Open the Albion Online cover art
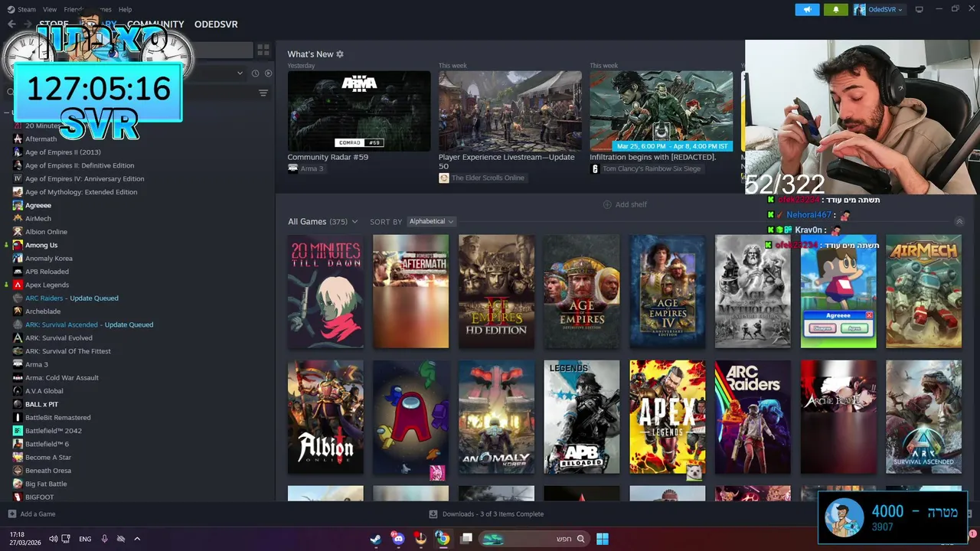 click(x=325, y=417)
